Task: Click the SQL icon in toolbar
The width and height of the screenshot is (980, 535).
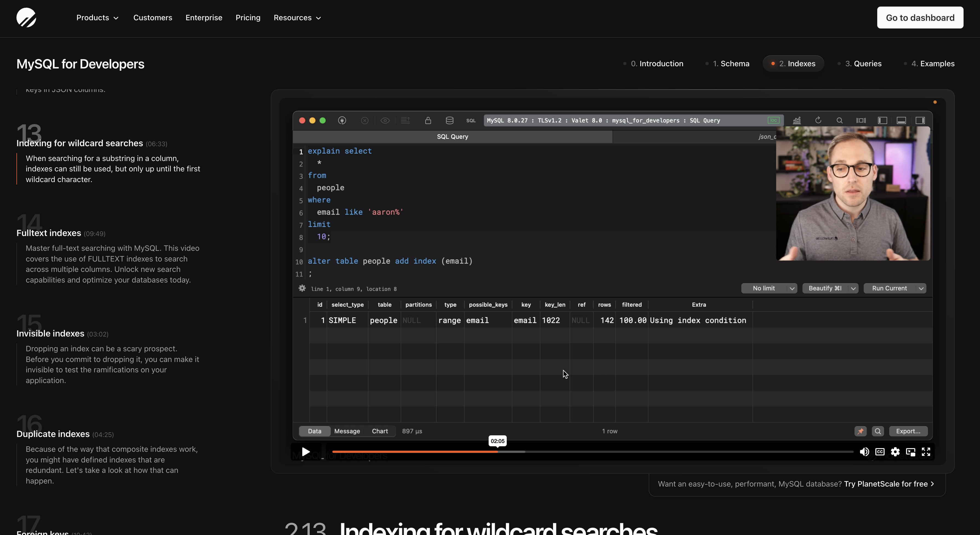Action: pos(471,120)
